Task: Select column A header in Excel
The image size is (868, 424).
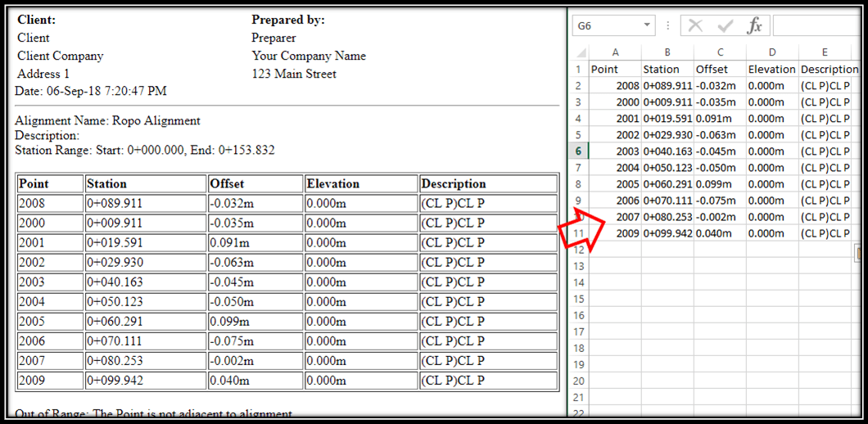Action: (x=615, y=52)
